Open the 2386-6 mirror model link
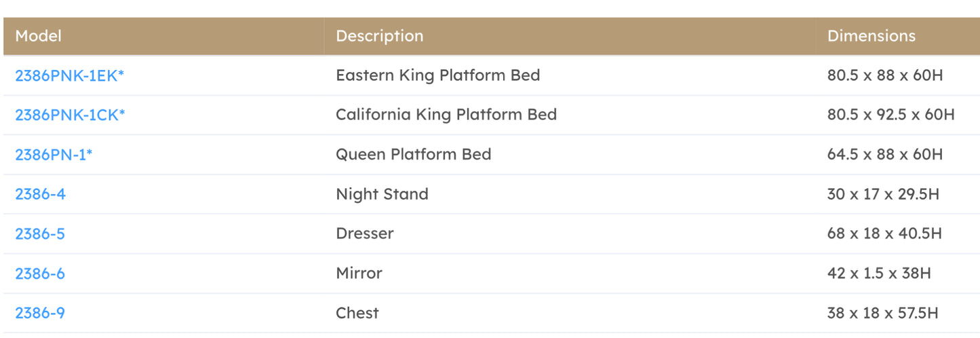The width and height of the screenshot is (980, 338). pyautogui.click(x=40, y=274)
